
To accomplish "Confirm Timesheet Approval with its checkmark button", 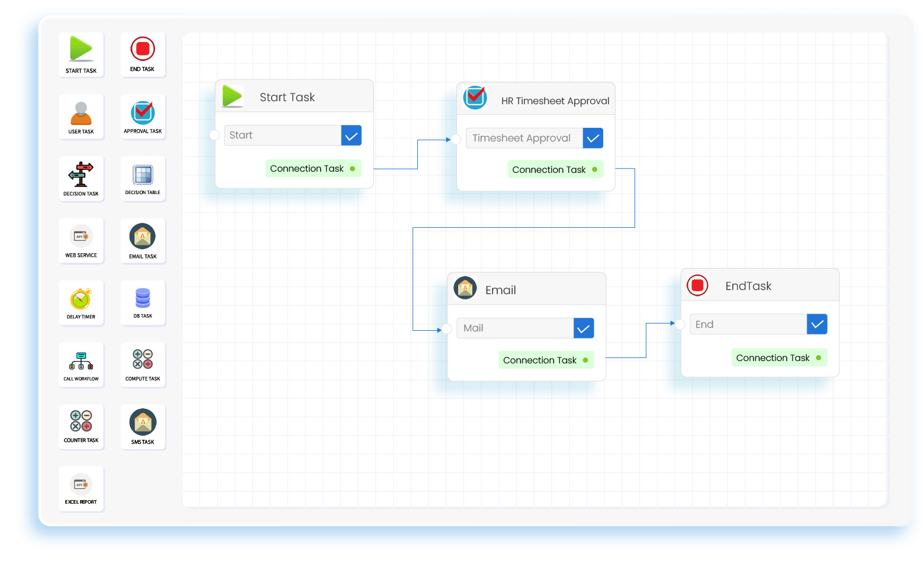I will click(593, 138).
